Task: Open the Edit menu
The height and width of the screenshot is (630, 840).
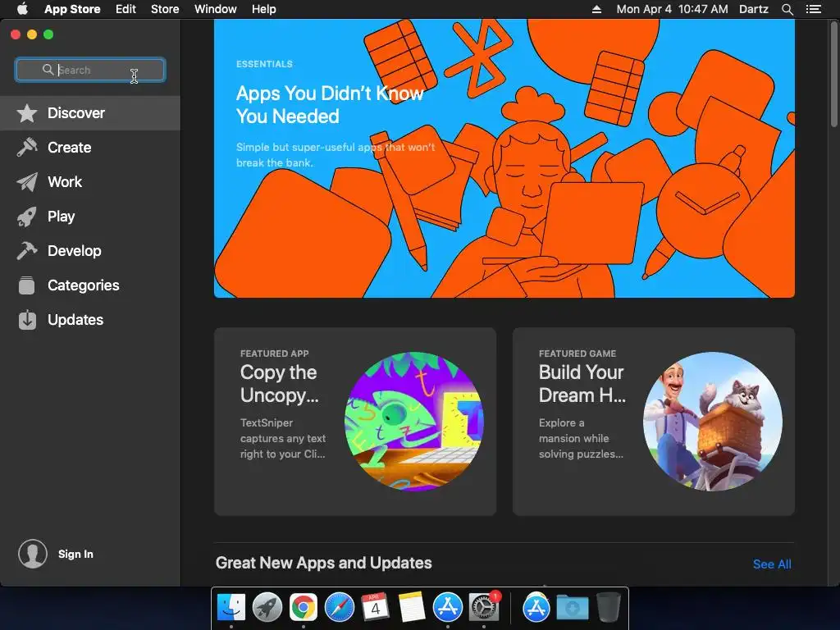Action: [x=126, y=9]
